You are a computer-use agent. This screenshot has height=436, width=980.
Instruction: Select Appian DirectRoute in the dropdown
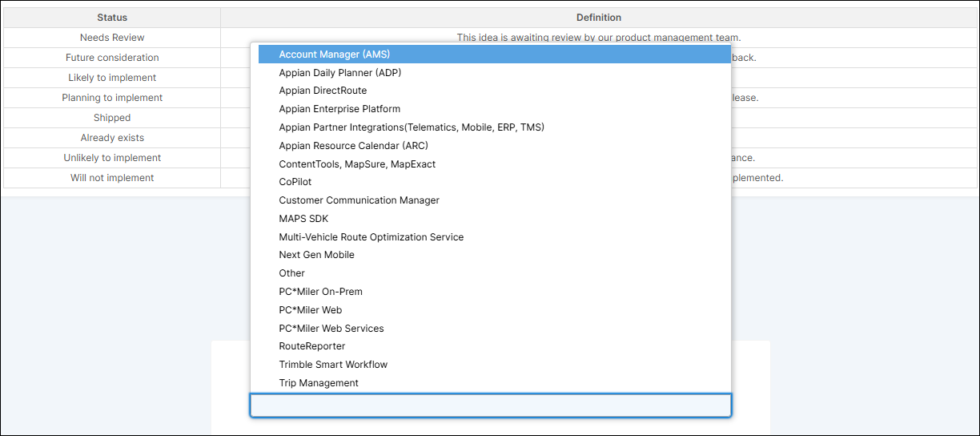[323, 91]
